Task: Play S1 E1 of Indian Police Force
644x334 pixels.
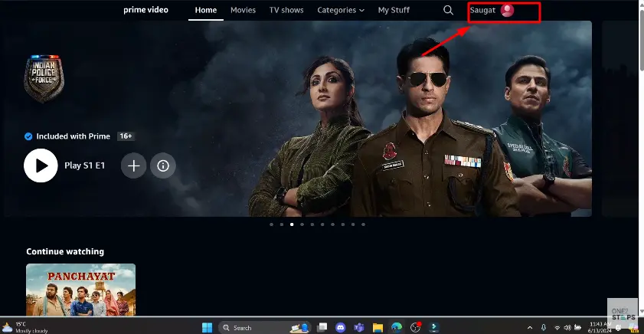Action: (x=41, y=165)
